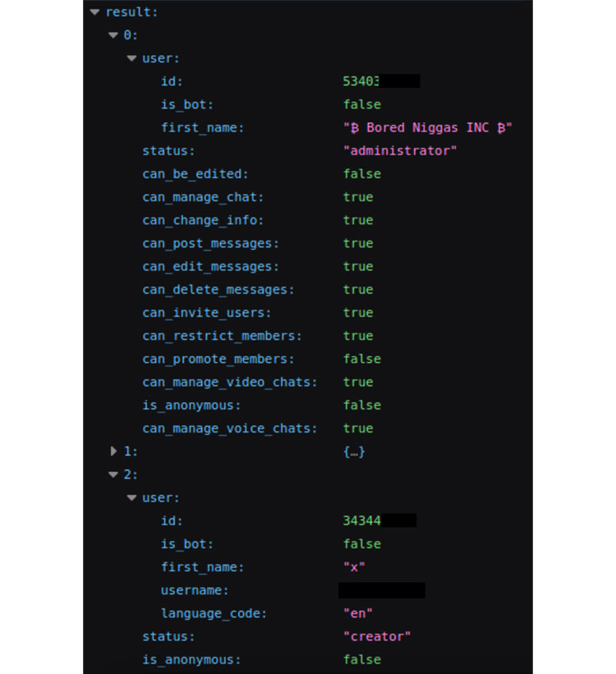This screenshot has width=616, height=674.
Task: Select the language_code "en" value
Action: coord(358,613)
